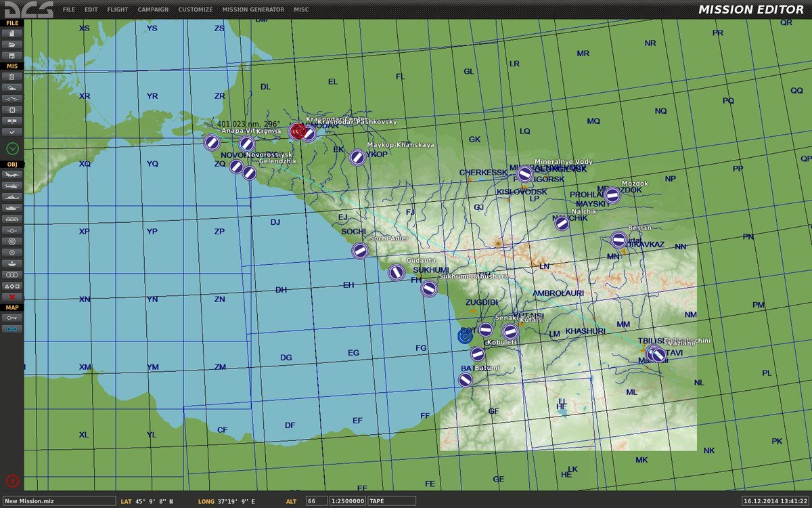This screenshot has width=812, height=508.
Task: Click the Sochi-Adler airfield marker
Action: point(360,251)
